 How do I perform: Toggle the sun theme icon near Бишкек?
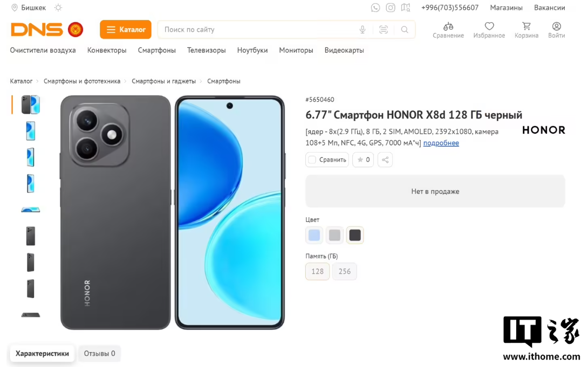(58, 8)
